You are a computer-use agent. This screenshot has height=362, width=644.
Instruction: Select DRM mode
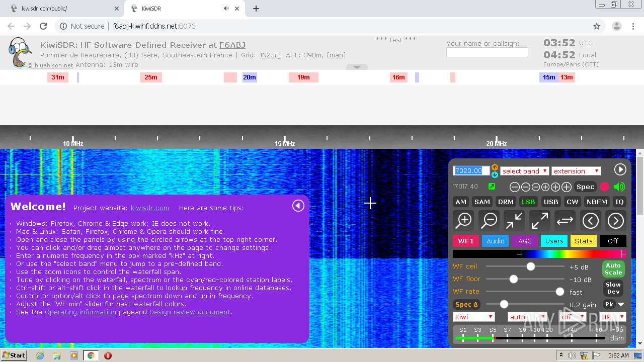506,202
